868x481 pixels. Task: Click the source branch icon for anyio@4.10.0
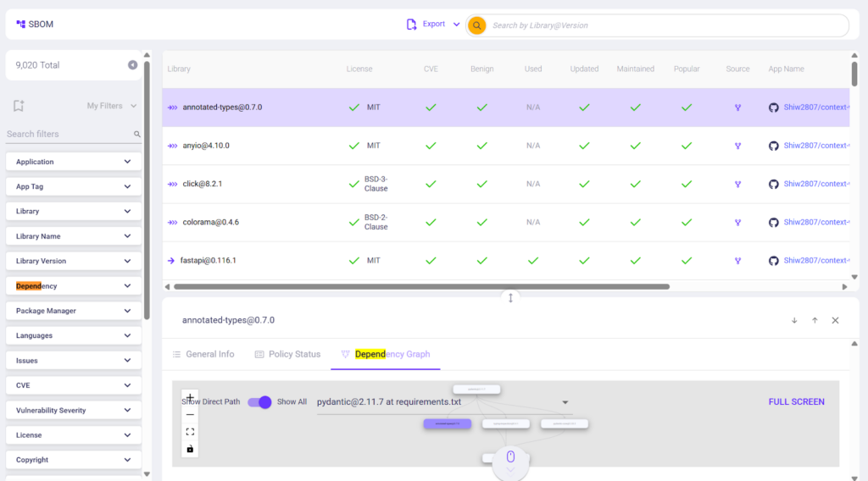(738, 146)
